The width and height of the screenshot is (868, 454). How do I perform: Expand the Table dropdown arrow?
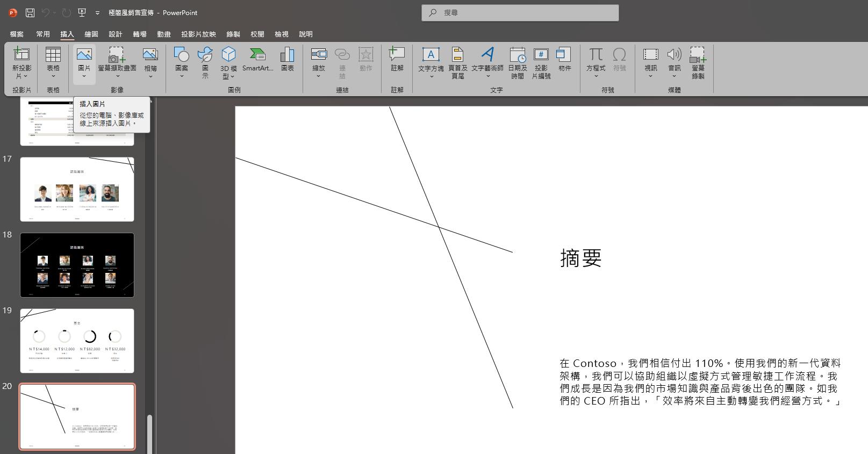tap(53, 76)
